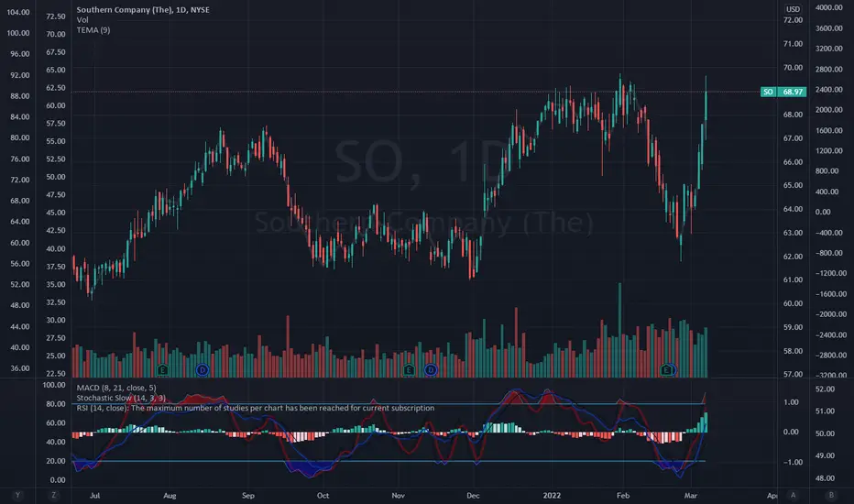Click the 4000.00 value on the far-right scale

pos(828,7)
